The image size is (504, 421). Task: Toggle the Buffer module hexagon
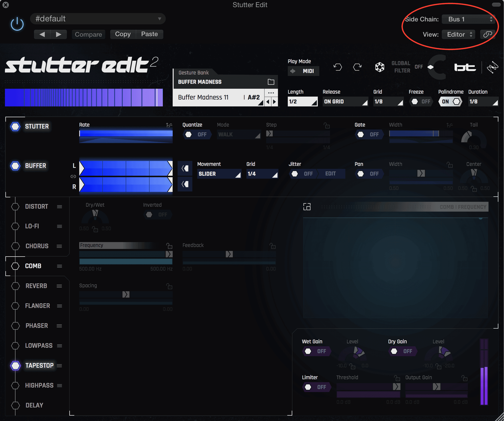click(x=15, y=166)
